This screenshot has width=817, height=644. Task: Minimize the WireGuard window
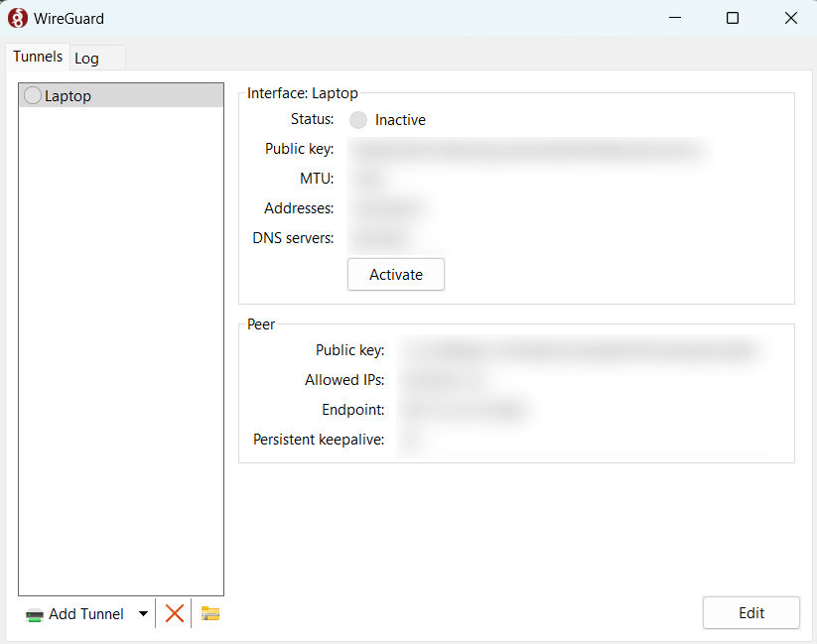pos(675,18)
